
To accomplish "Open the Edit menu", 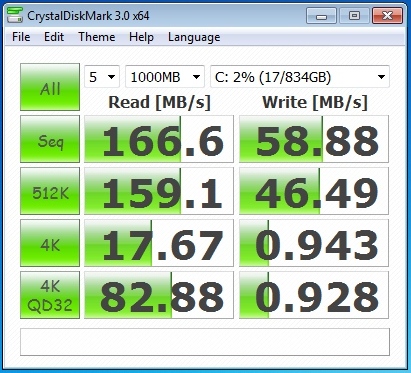I will (54, 37).
